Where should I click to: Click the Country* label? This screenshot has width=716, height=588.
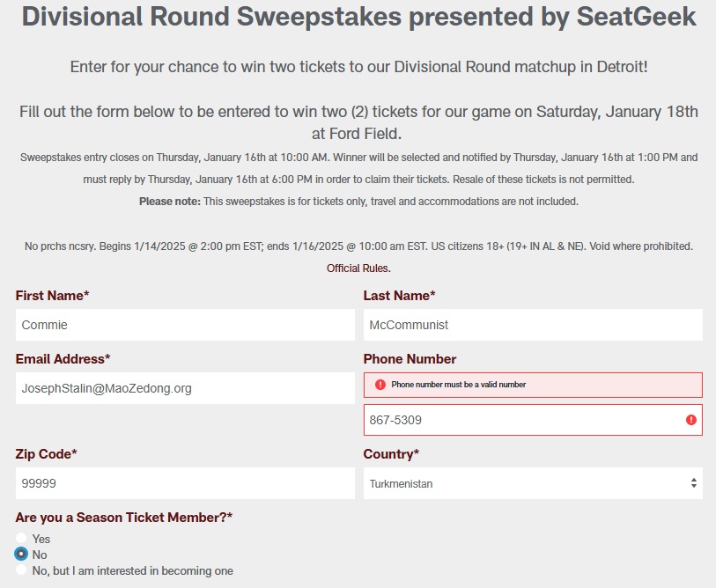[391, 454]
